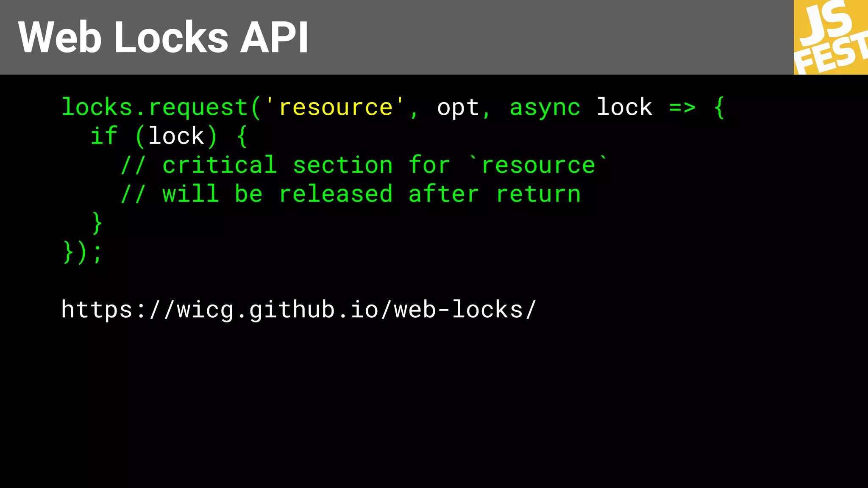
Task: Click the JS Fest logo
Action: pos(831,37)
